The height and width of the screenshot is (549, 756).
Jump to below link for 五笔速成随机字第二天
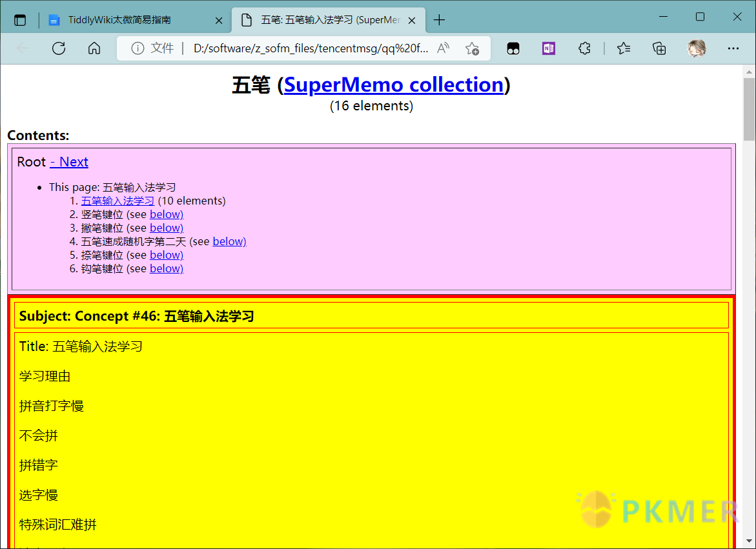229,241
